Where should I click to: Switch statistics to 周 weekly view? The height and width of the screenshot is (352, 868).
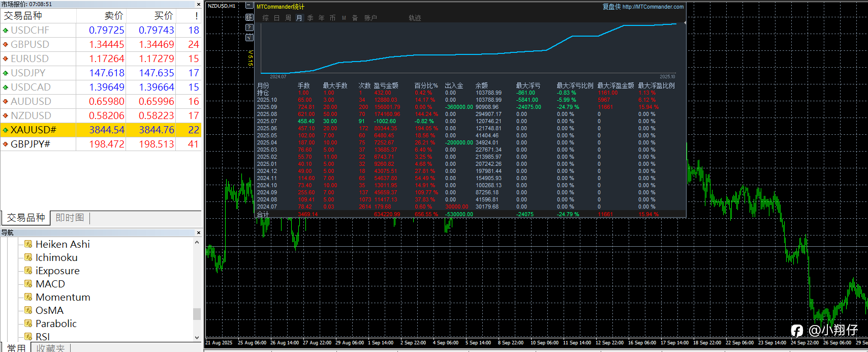[x=288, y=18]
